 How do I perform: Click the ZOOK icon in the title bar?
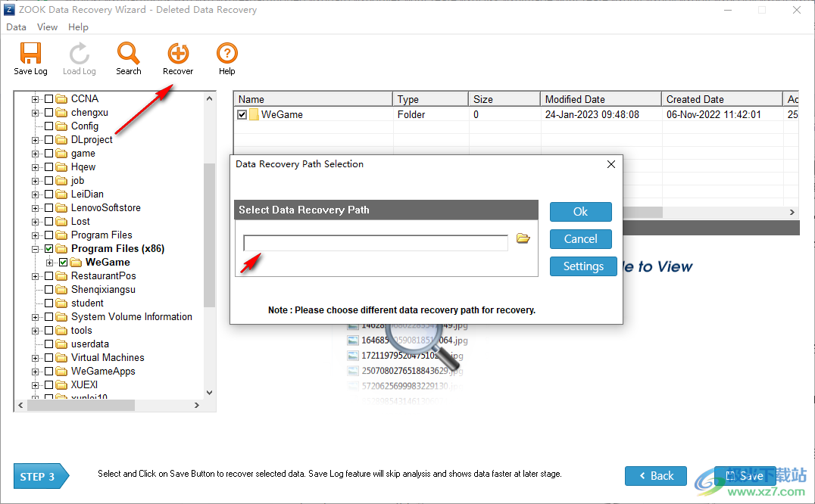8,9
